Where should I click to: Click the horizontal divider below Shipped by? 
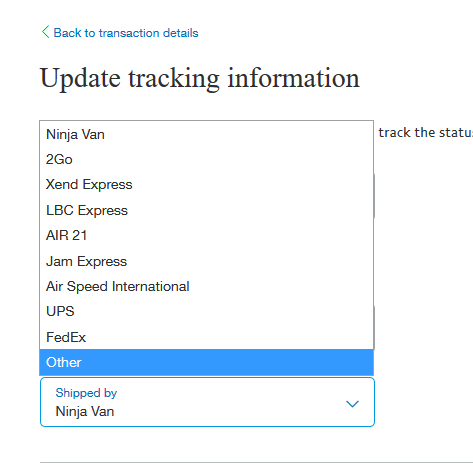pos(256,462)
